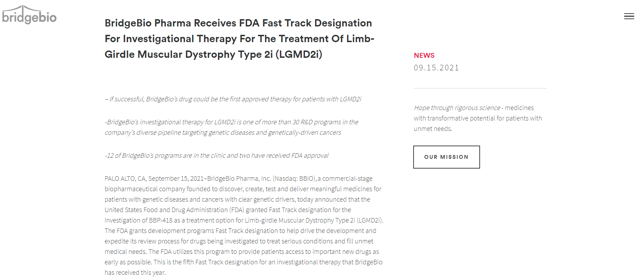
Task: Open the hamburger navigation menu
Action: coord(629,16)
